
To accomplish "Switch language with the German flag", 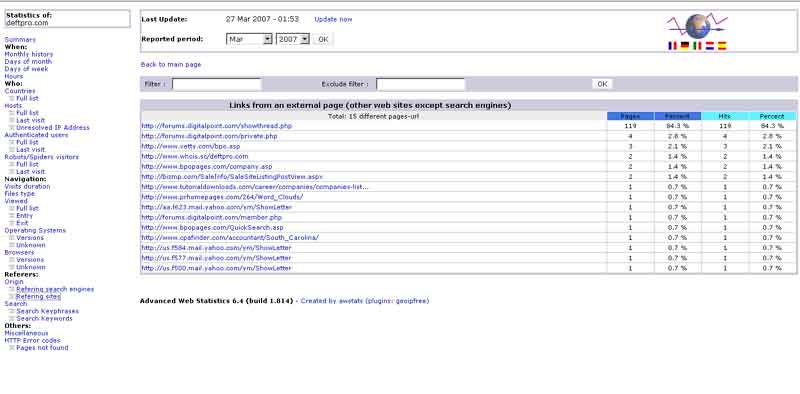I will coord(685,46).
